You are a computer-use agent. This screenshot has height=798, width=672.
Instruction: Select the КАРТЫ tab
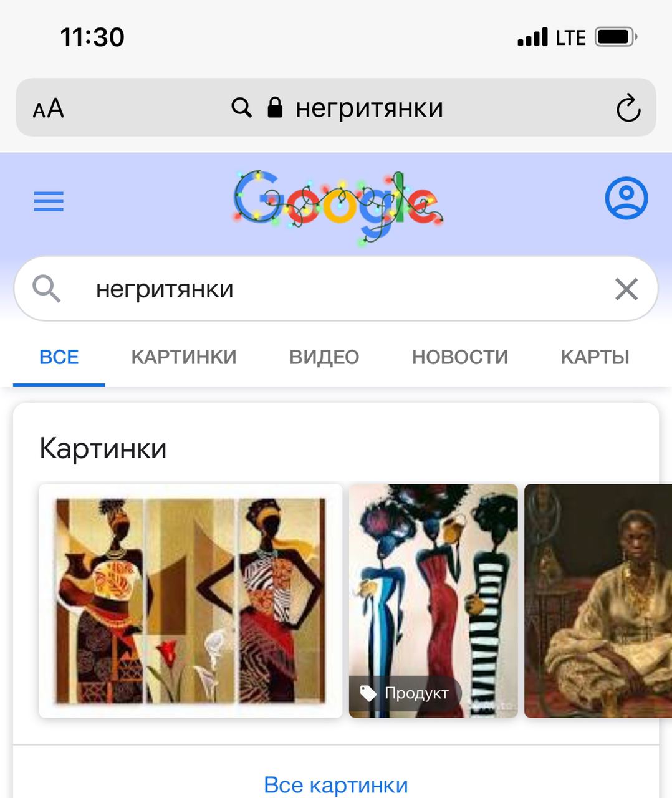595,357
